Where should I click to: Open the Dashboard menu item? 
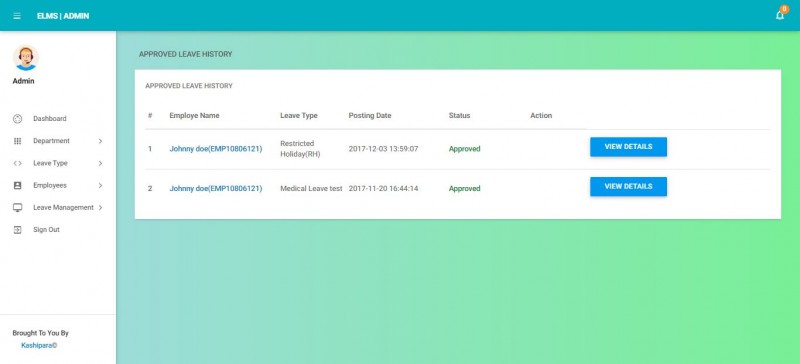(x=50, y=118)
